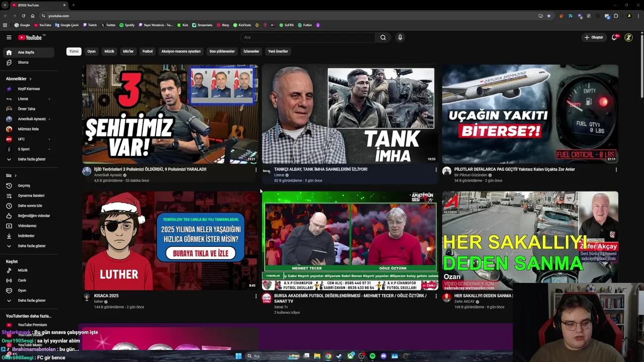Open UFC channel in sidebar
Image resolution: width=644 pixels, height=362 pixels.
pyautogui.click(x=29, y=139)
